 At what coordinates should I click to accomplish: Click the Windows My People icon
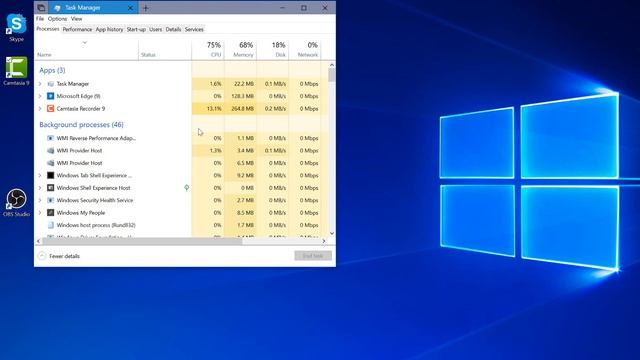coord(51,213)
